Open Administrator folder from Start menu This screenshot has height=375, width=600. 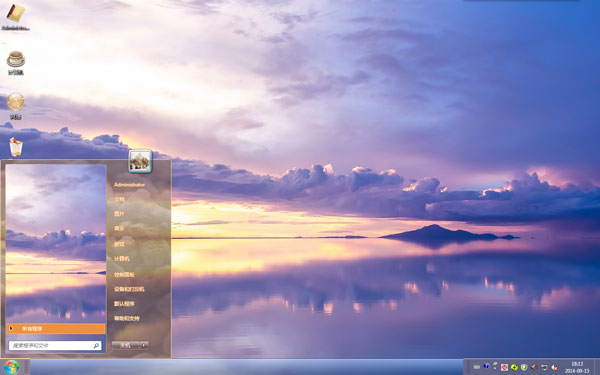click(x=129, y=185)
